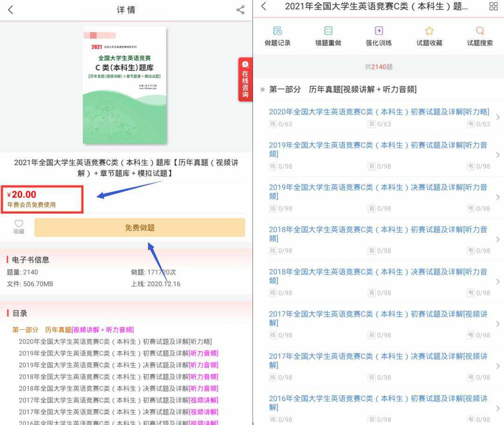Open 在线咨询 online chat button
The height and width of the screenshot is (425, 504).
pyautogui.click(x=245, y=79)
